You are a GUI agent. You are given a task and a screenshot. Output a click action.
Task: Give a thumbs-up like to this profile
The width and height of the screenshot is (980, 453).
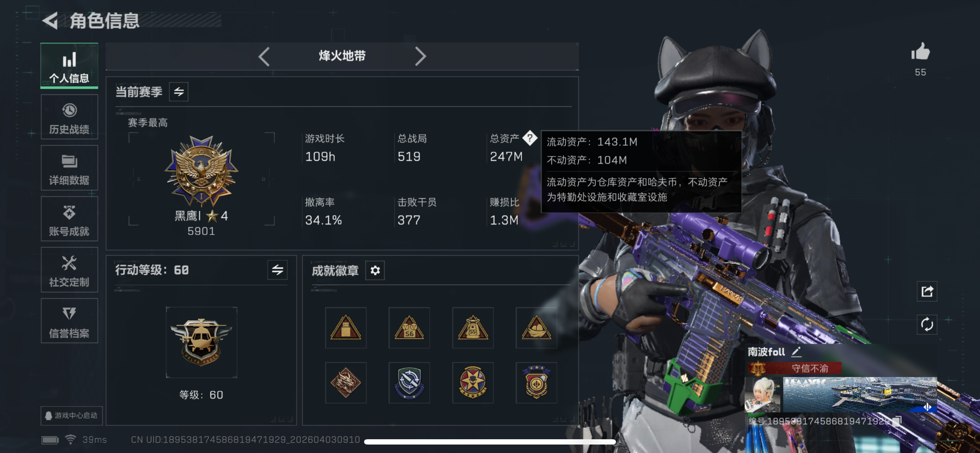click(x=920, y=52)
